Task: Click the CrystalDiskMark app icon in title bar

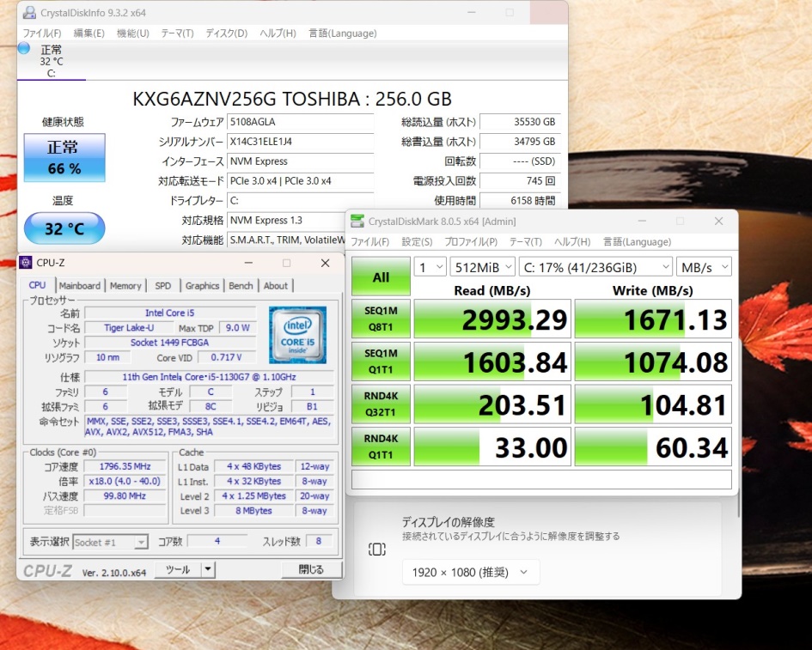Action: [x=357, y=221]
